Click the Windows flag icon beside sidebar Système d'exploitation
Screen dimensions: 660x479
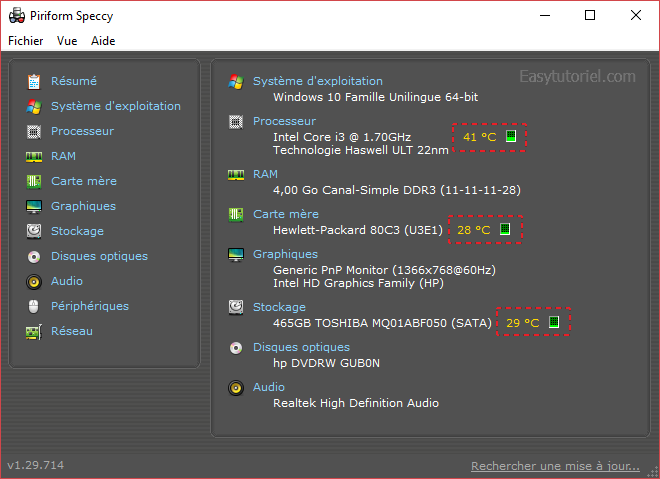(x=34, y=106)
